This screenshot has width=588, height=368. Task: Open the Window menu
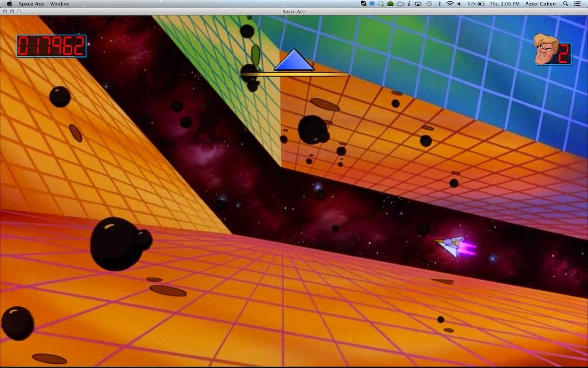point(59,3)
